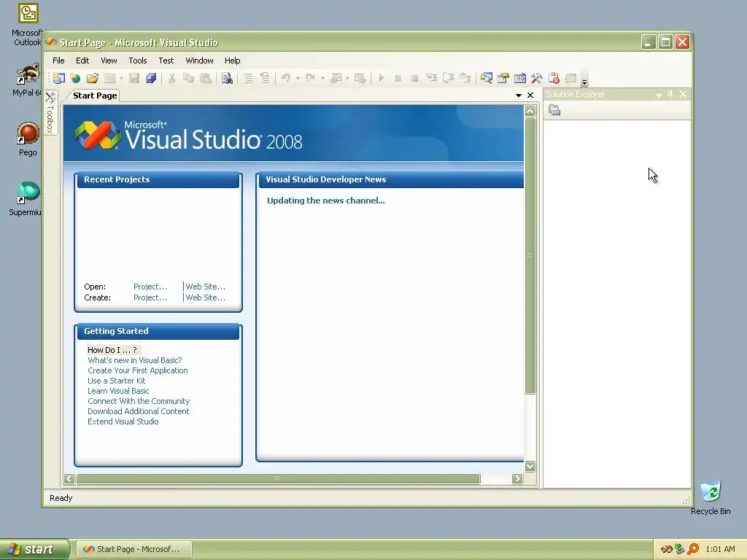Click the Redo arrow icon

pos(310,77)
